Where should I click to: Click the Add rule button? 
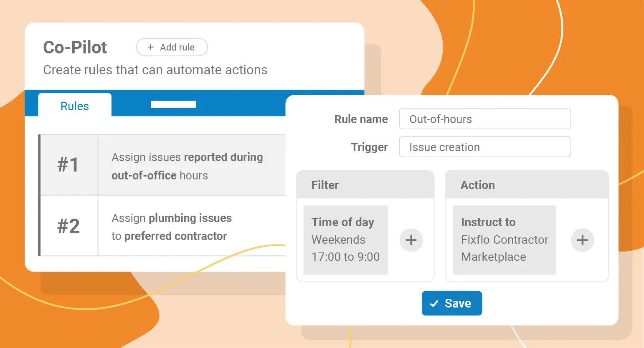click(x=172, y=47)
